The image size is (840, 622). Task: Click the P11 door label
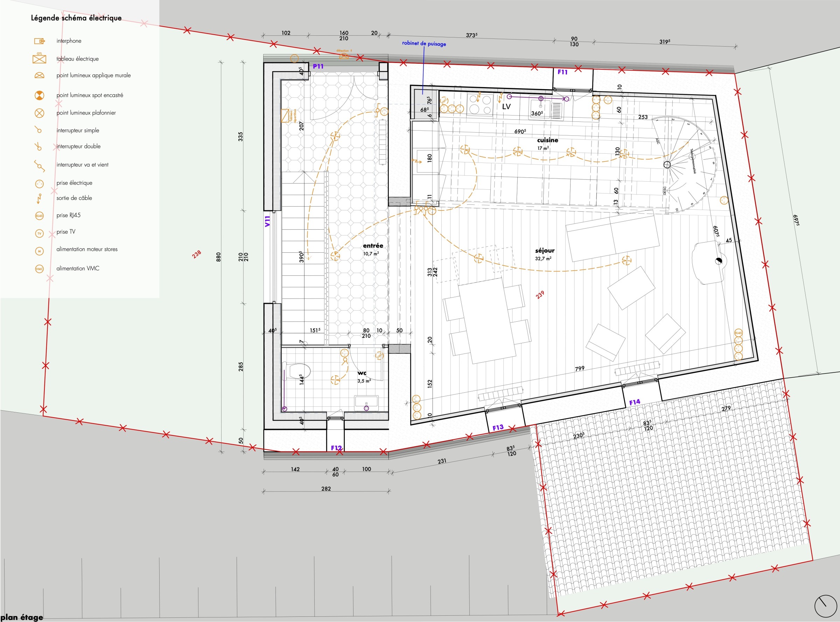(318, 66)
